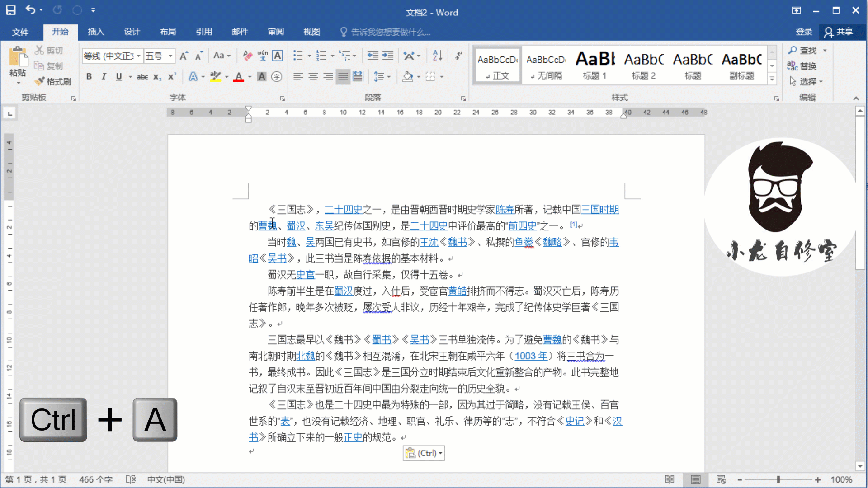Click the vertical scrollbar down arrow
The width and height of the screenshot is (868, 488).
pos(860,466)
